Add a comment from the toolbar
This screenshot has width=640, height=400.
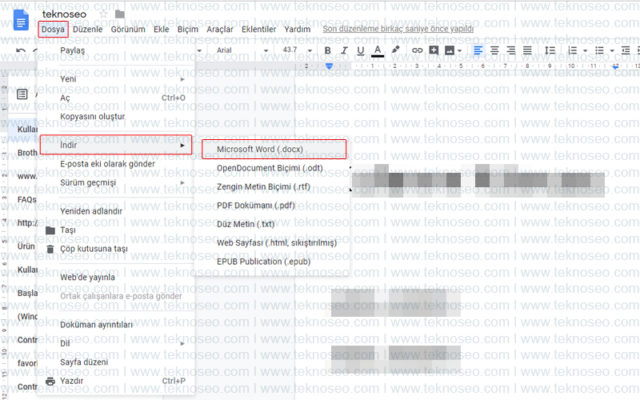click(x=433, y=50)
